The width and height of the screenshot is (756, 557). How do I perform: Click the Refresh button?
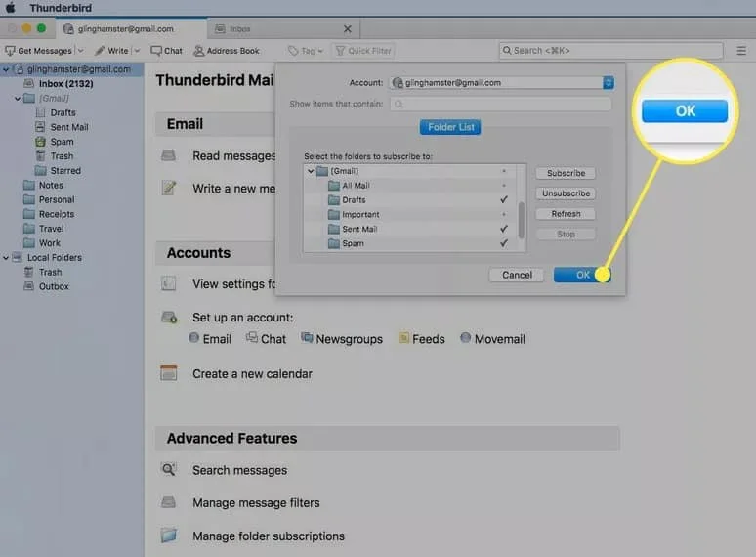[566, 214]
